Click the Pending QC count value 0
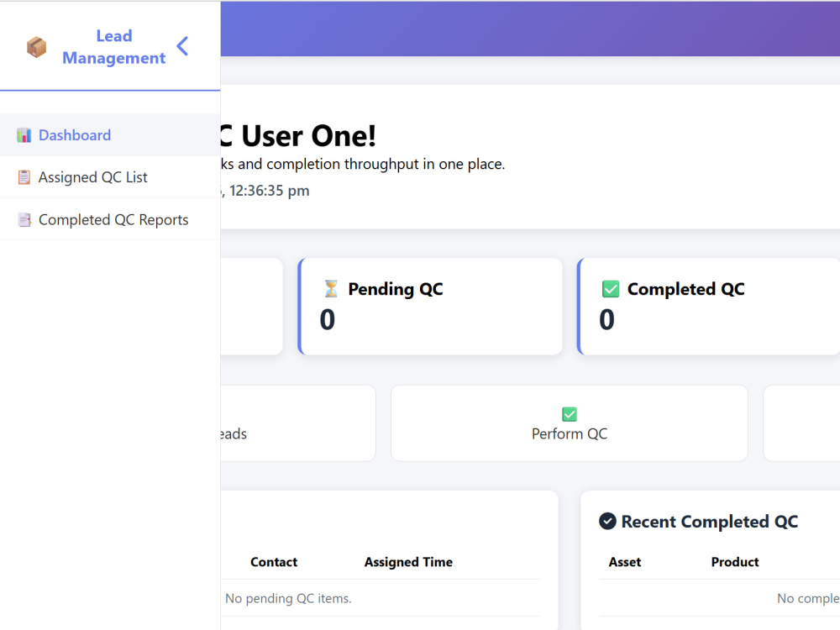The width and height of the screenshot is (840, 630). click(328, 320)
